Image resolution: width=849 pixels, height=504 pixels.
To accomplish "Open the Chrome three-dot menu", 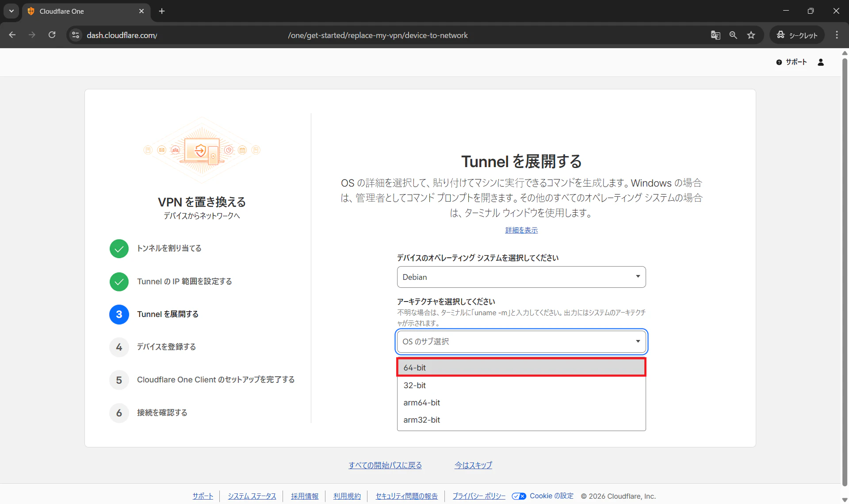I will [837, 35].
